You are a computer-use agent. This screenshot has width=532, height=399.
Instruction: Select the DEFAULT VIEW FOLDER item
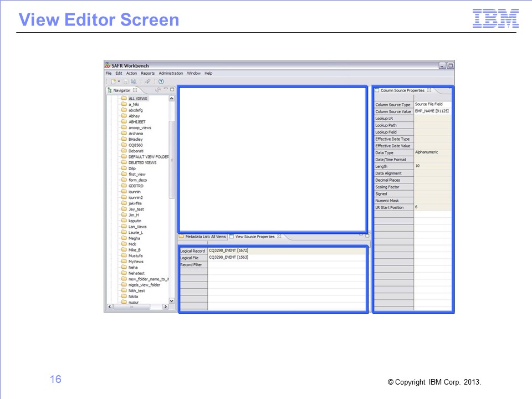[x=149, y=157]
